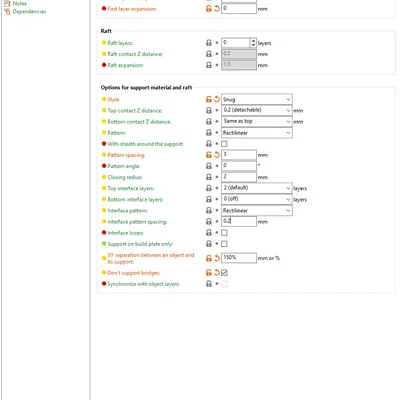Reset XY separation with the undo arrow
Viewport: 400px width, 400px height.
[217, 258]
